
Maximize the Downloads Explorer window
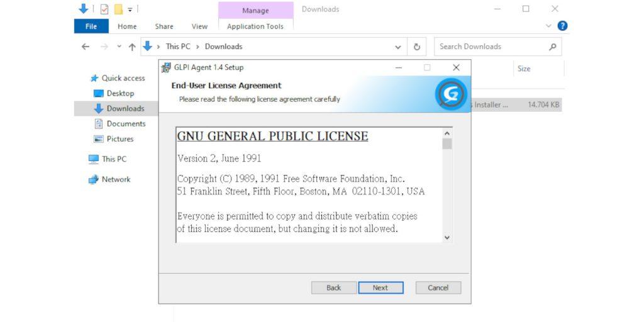coord(526,9)
